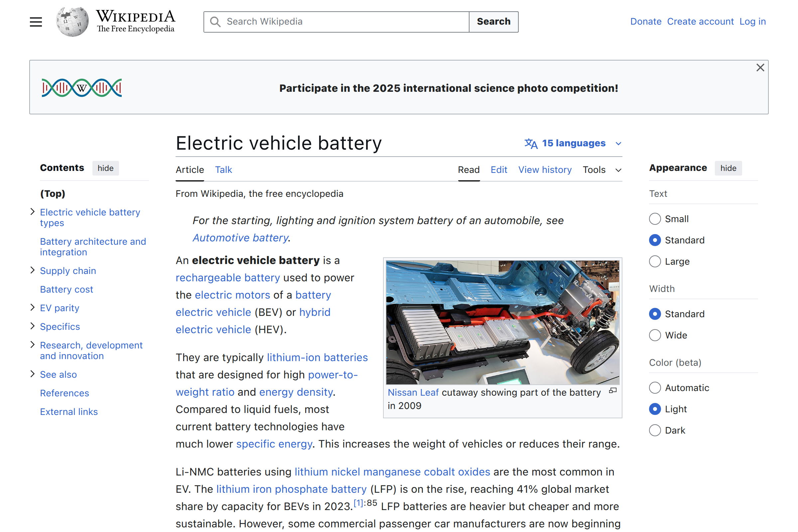Select Automatic color mode
Viewport: 798px width, 532px height.
[x=655, y=388]
